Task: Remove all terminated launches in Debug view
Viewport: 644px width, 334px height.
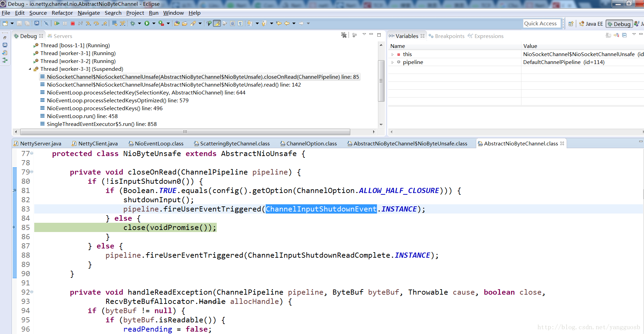Action: [344, 35]
